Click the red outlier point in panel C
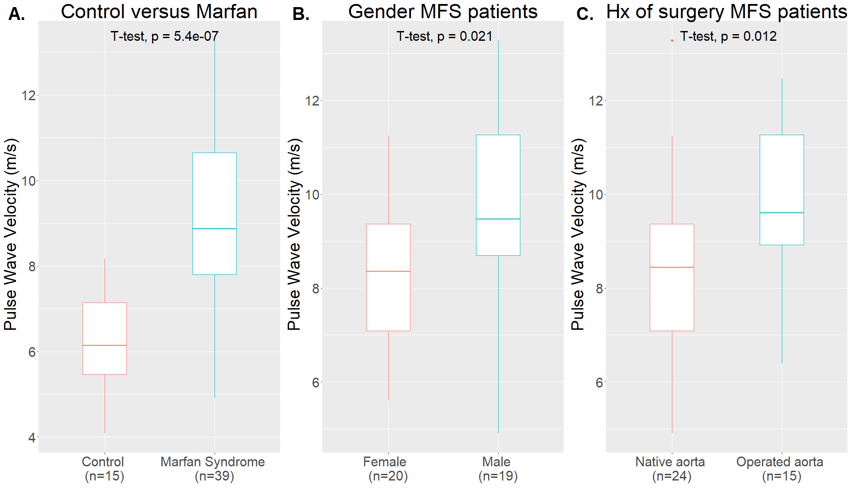 tap(672, 41)
